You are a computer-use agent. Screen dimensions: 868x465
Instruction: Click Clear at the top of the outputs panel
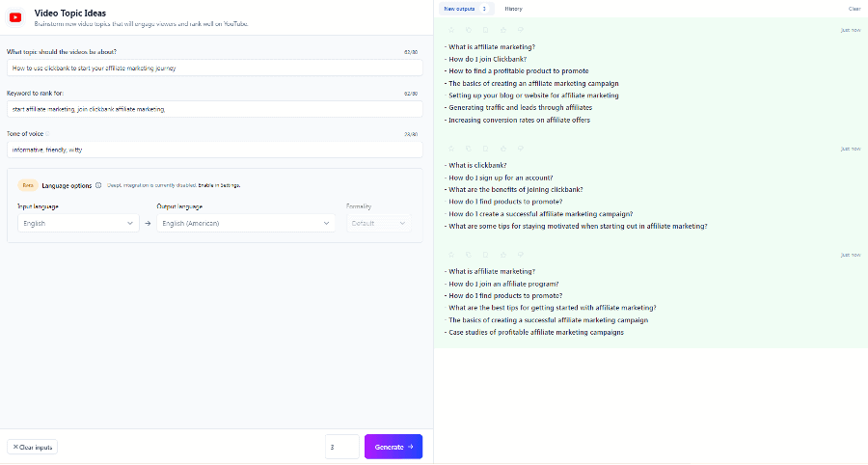pos(854,9)
